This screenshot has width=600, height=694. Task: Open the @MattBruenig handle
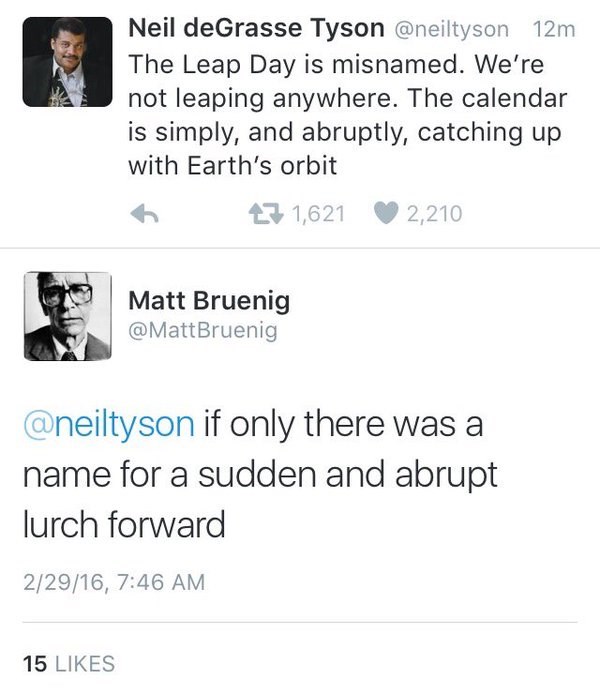coord(203,329)
